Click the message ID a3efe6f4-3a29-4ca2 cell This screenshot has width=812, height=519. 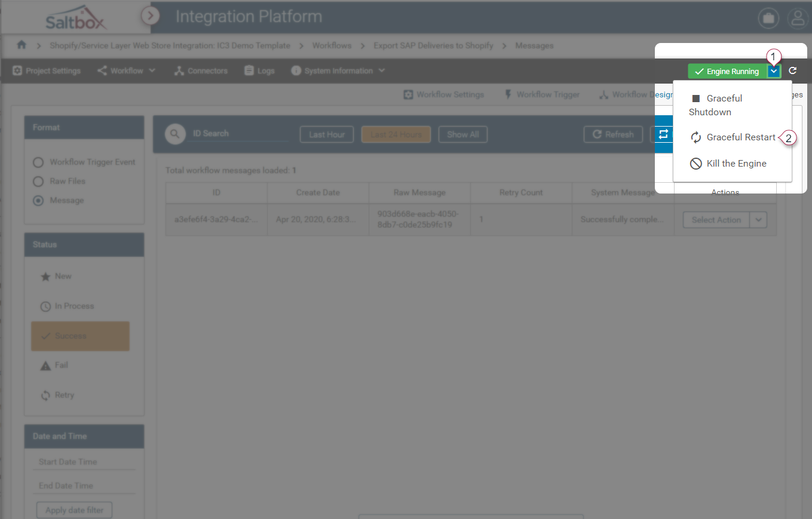coord(216,219)
